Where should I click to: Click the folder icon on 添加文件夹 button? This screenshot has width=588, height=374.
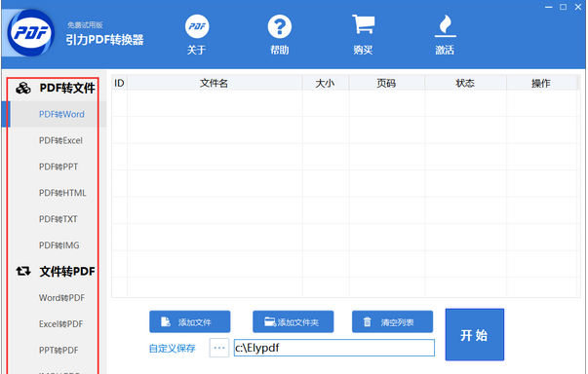270,321
